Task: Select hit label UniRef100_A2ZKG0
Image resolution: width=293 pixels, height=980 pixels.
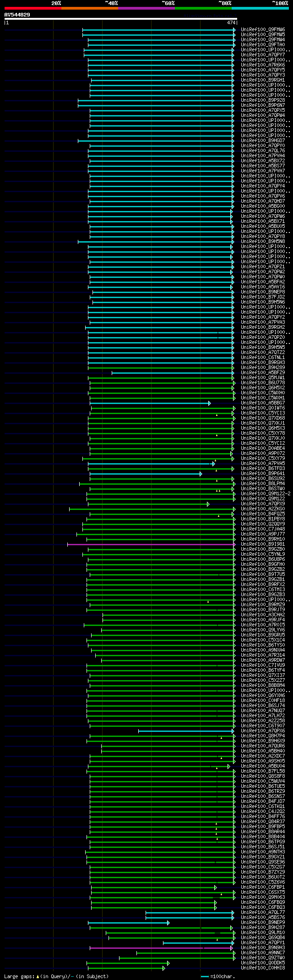Action: tap(263, 509)
